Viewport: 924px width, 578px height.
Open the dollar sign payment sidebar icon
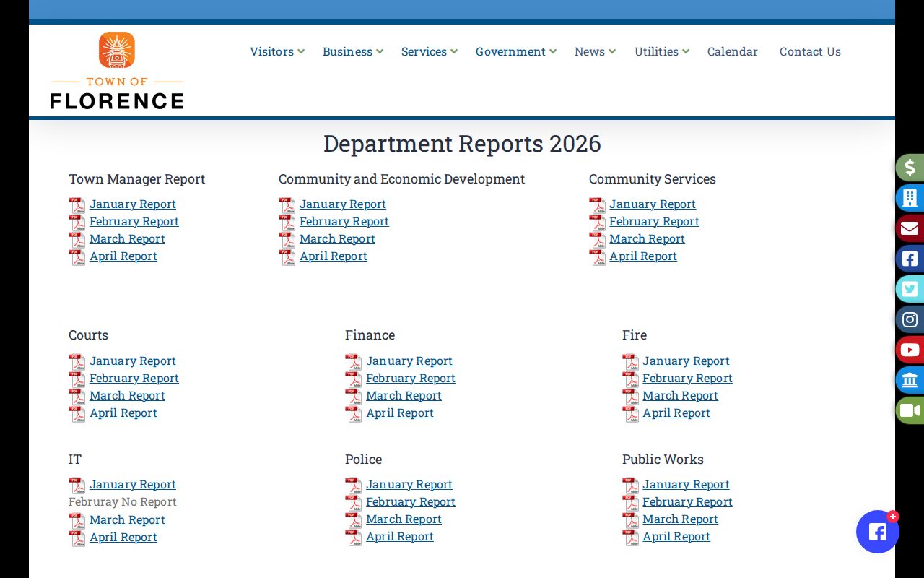(910, 168)
